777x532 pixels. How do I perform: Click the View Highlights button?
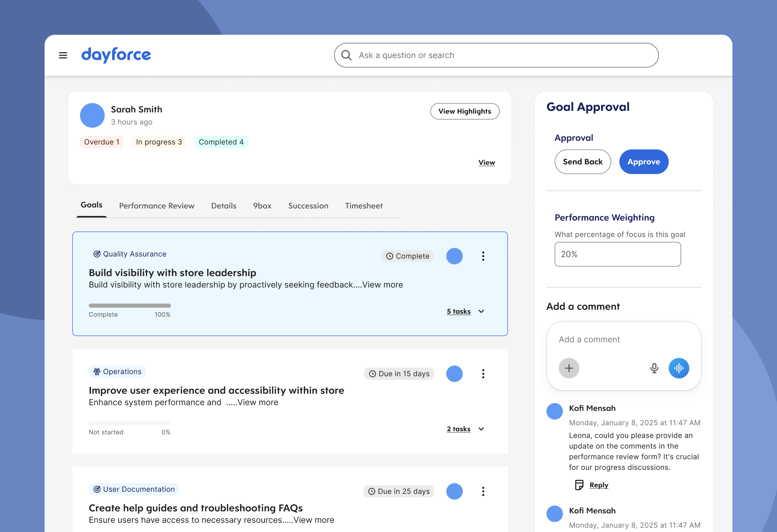click(x=465, y=111)
